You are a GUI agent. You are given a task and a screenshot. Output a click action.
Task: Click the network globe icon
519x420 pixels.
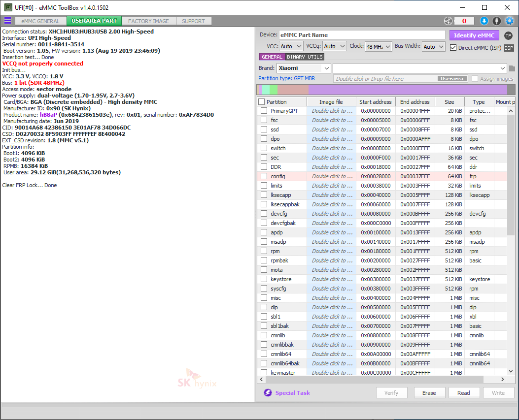click(448, 21)
